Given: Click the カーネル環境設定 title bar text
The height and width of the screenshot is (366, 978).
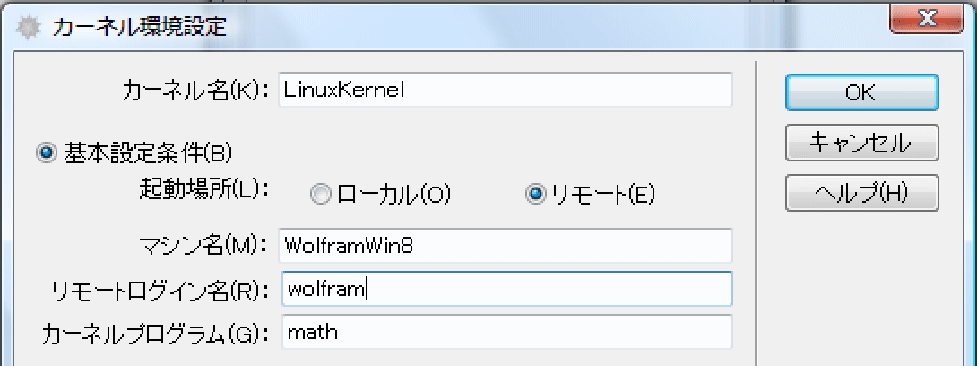Looking at the screenshot, I should pyautogui.click(x=139, y=27).
